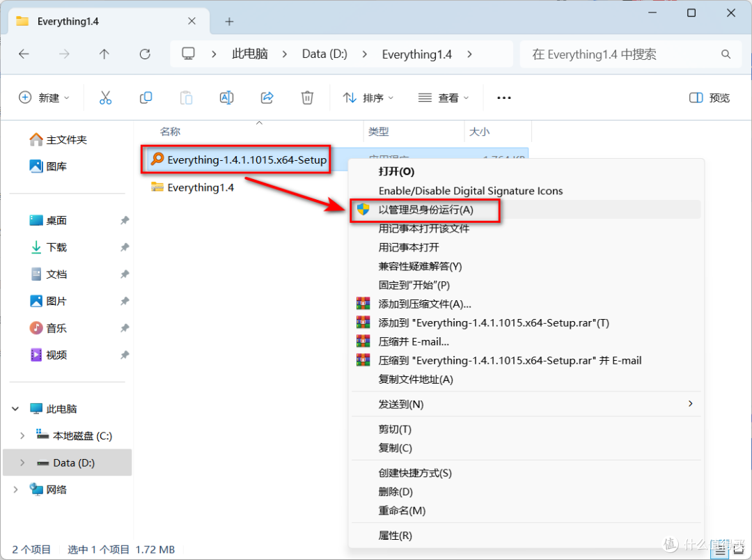This screenshot has width=752, height=560.
Task: Click the Data (D:) breadcrumb
Action: point(324,54)
